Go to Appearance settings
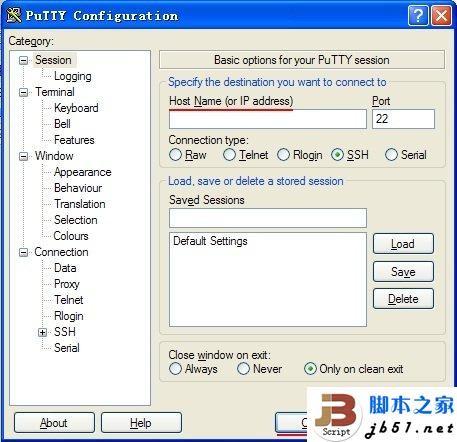 pyautogui.click(x=83, y=172)
